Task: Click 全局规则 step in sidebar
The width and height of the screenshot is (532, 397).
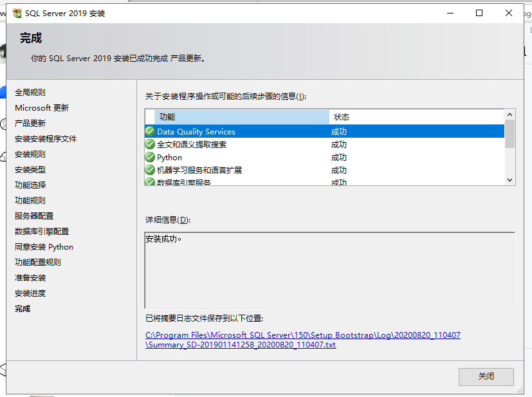Action: 30,92
